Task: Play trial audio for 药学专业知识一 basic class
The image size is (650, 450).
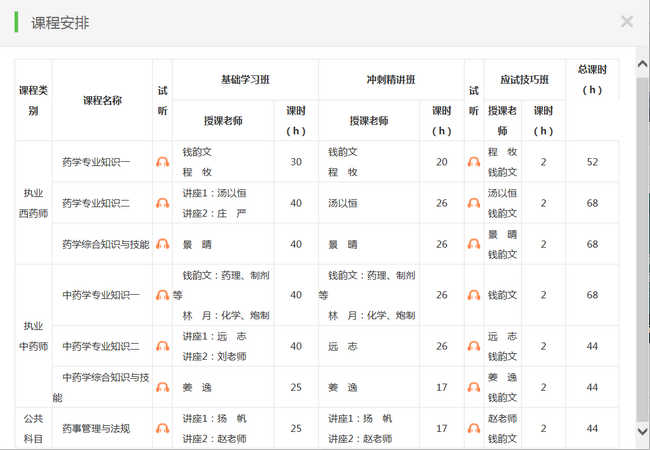Action: tap(162, 162)
